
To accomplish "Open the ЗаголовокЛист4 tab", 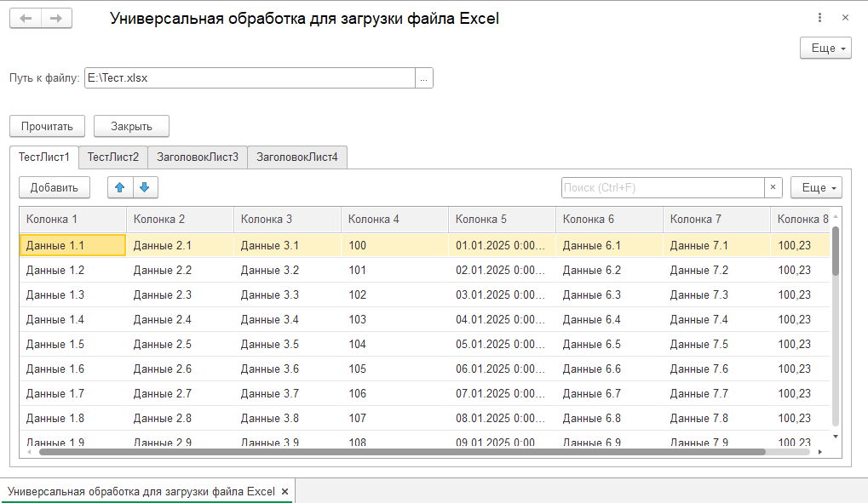I will pyautogui.click(x=297, y=157).
